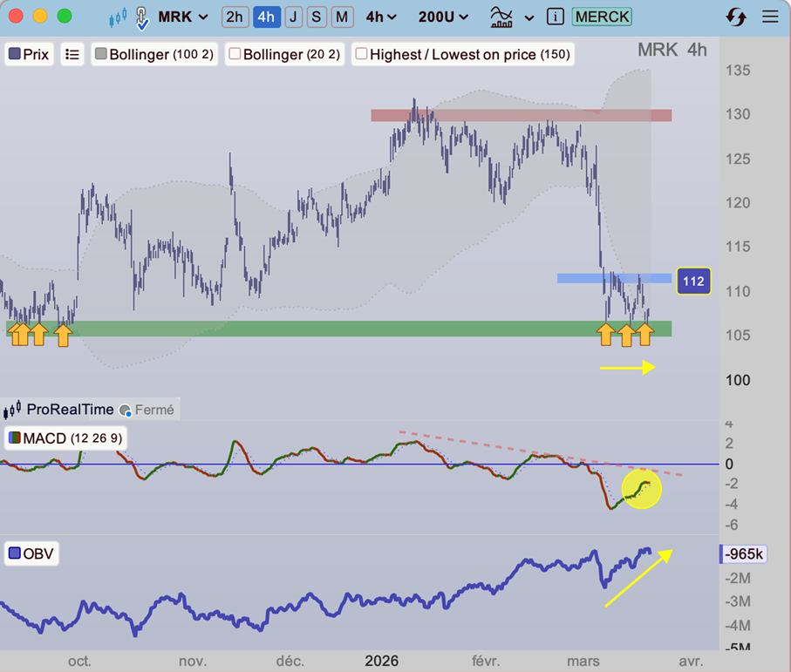The width and height of the screenshot is (791, 672).
Task: Click the green support zone near 105
Action: (x=338, y=329)
